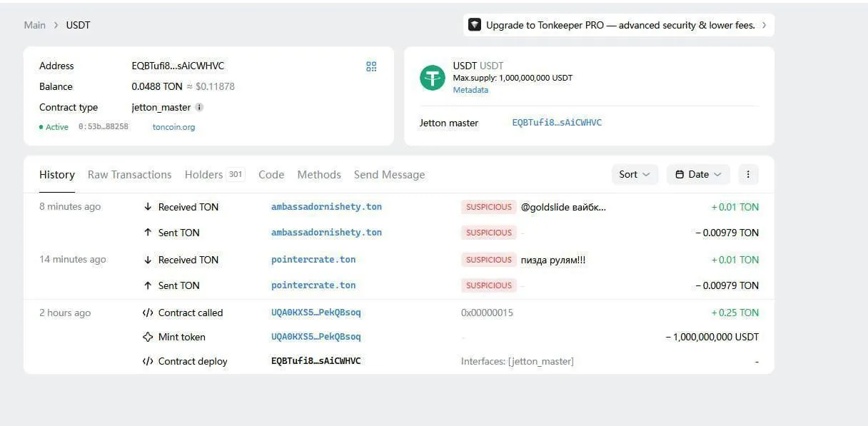This screenshot has height=426, width=868.
Task: Click the +0.25 TON amount
Action: coord(735,313)
